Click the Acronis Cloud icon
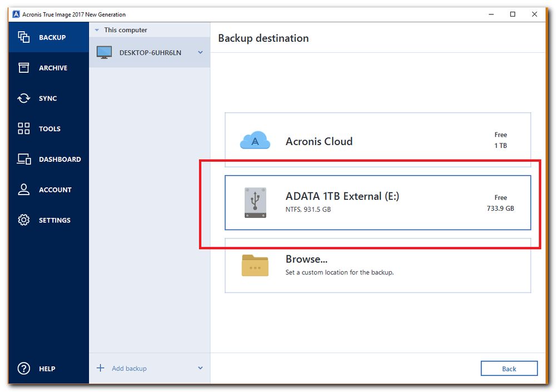Viewport: 556px width, 392px height. point(255,141)
